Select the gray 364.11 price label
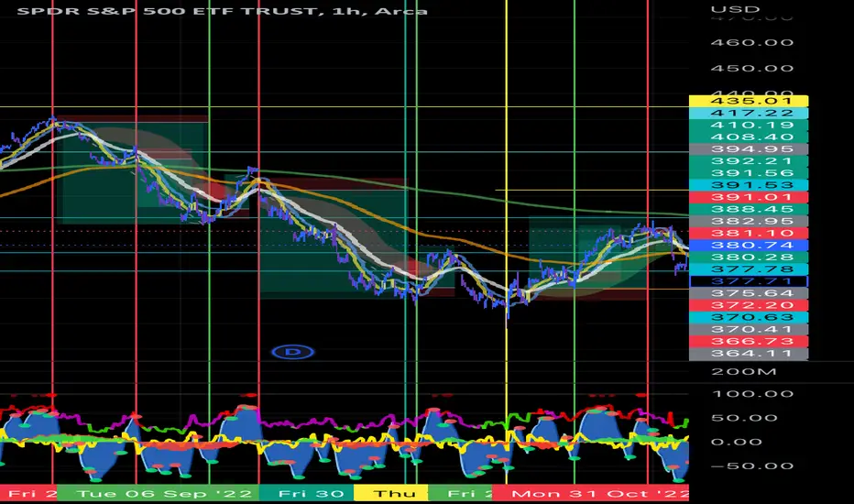Viewport: 854px width, 504px height. 749,353
